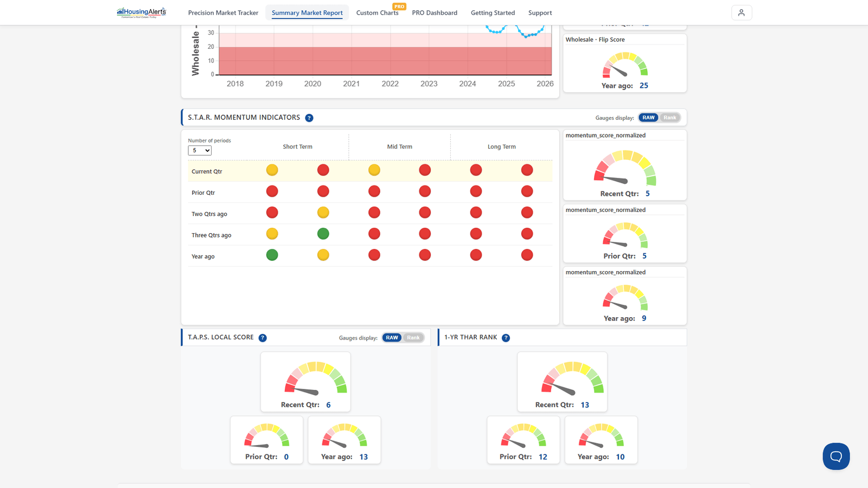Click the momentum score Prior Qtr gauge
868x488 pixels.
625,235
